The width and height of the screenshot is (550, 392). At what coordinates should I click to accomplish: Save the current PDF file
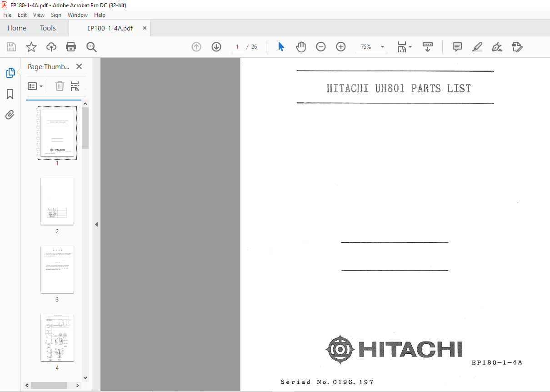coord(11,47)
